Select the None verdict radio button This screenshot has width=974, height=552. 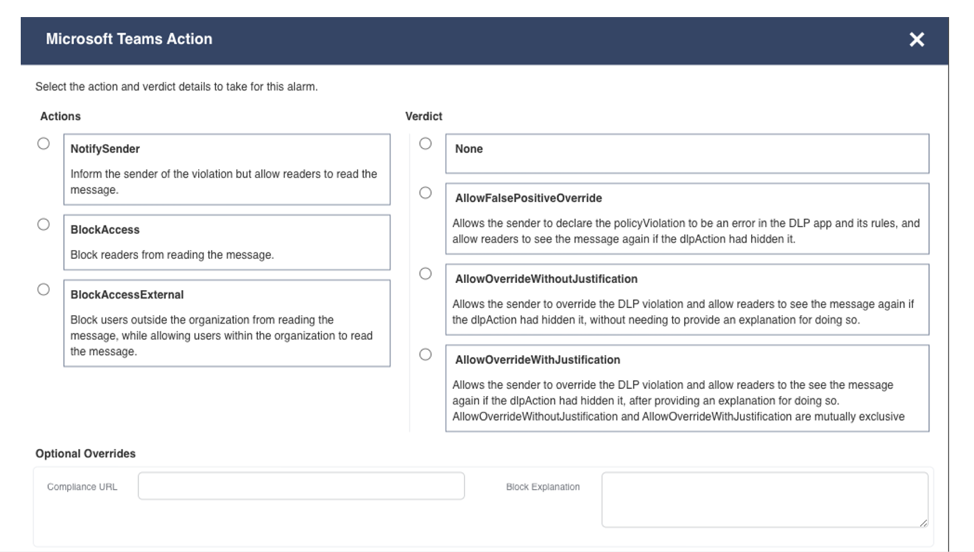(x=426, y=144)
